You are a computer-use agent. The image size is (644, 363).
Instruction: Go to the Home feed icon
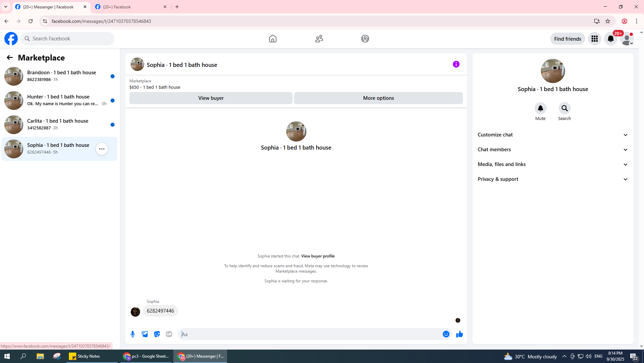point(273,39)
